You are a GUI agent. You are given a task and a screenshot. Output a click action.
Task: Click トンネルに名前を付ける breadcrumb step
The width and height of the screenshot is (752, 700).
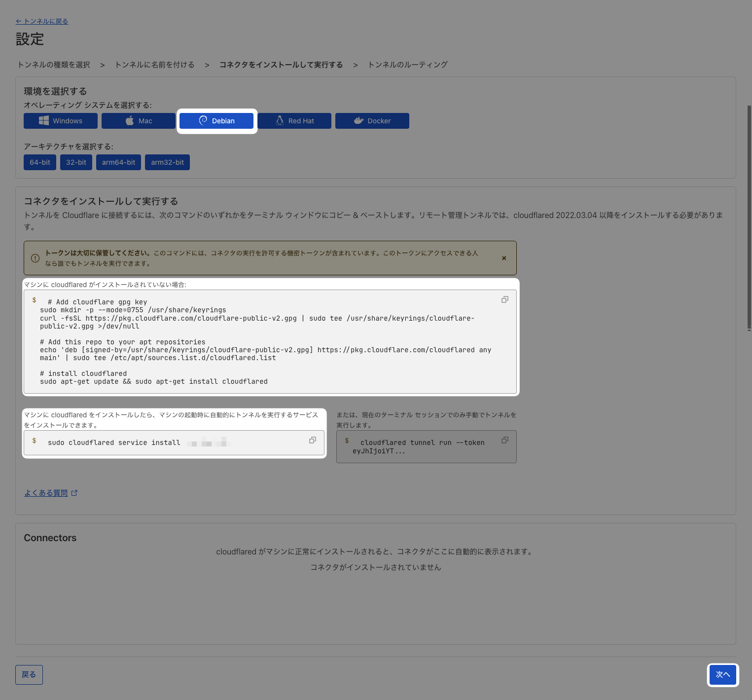pyautogui.click(x=155, y=65)
